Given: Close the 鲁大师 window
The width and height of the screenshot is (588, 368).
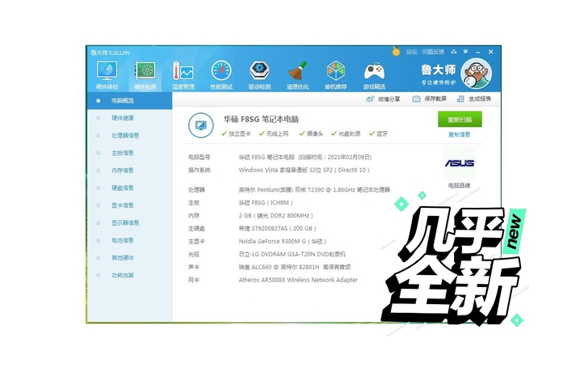Looking at the screenshot, I should tap(490, 52).
